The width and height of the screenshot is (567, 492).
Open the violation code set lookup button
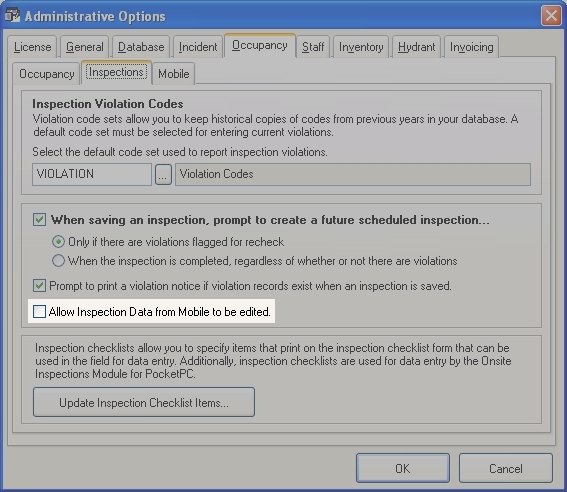pyautogui.click(x=163, y=175)
